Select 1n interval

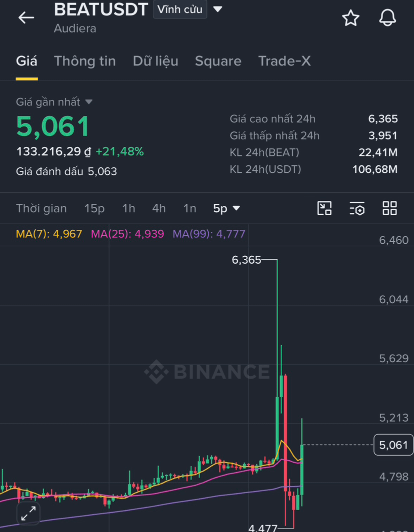pos(190,208)
